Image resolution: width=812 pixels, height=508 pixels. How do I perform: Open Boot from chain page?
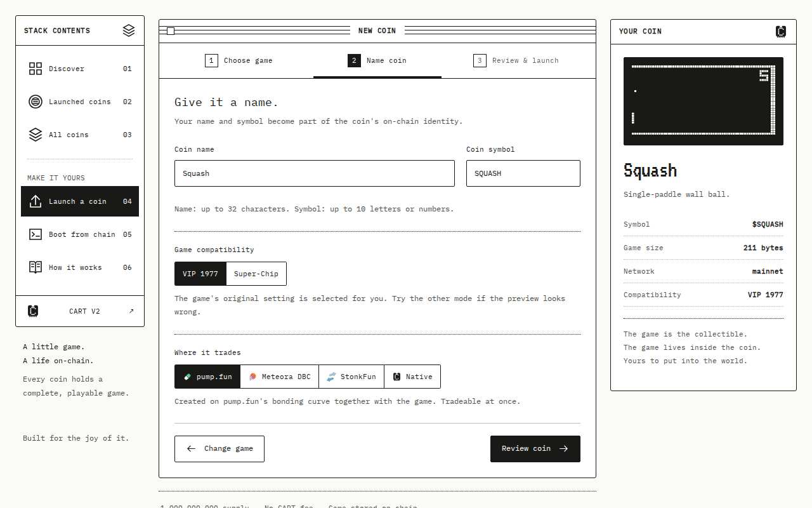tap(80, 234)
